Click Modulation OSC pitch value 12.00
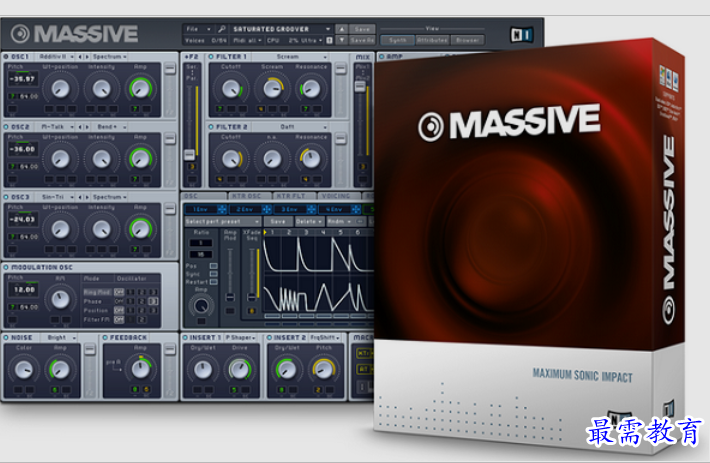This screenshot has width=710, height=463. (24, 289)
